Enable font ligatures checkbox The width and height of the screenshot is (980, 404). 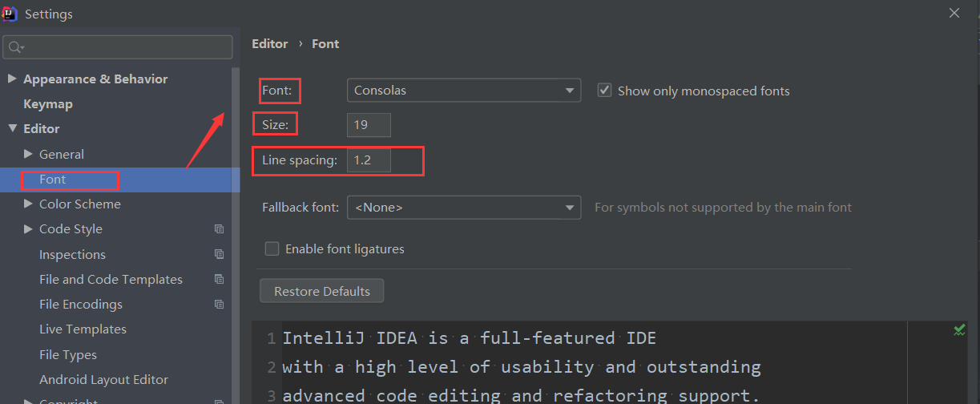272,249
